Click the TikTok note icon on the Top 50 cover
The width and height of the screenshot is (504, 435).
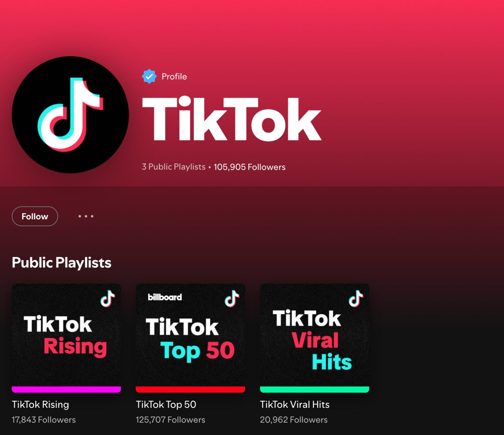click(232, 298)
